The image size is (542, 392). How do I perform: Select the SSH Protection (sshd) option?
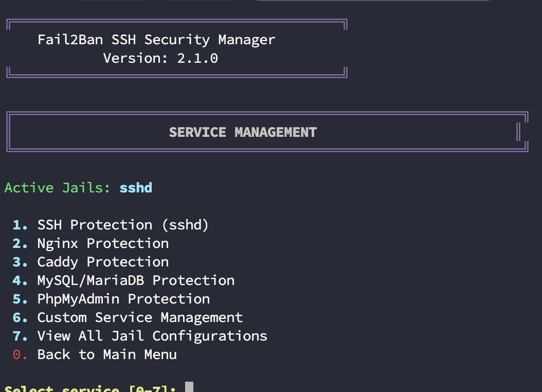pos(123,225)
